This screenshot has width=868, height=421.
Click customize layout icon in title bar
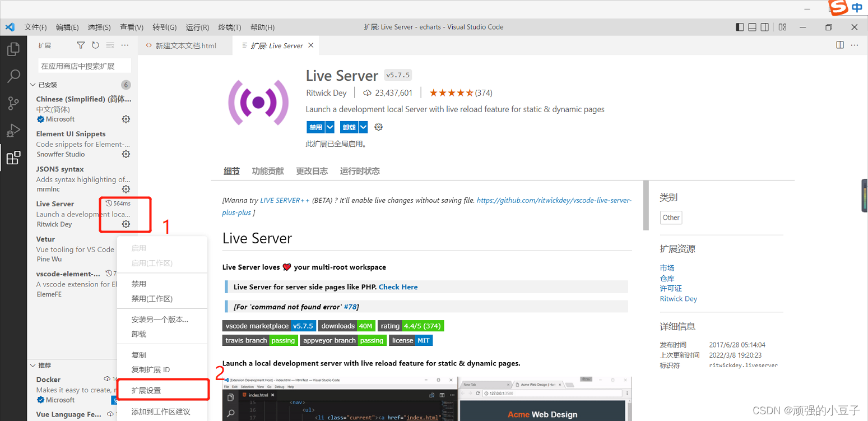click(783, 27)
